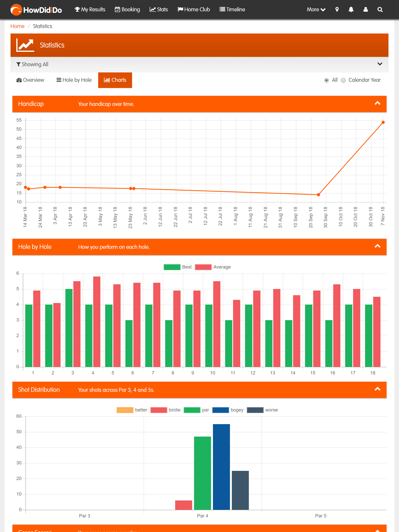Select the All radio button
Screen dimensions: 399x532
click(326, 80)
